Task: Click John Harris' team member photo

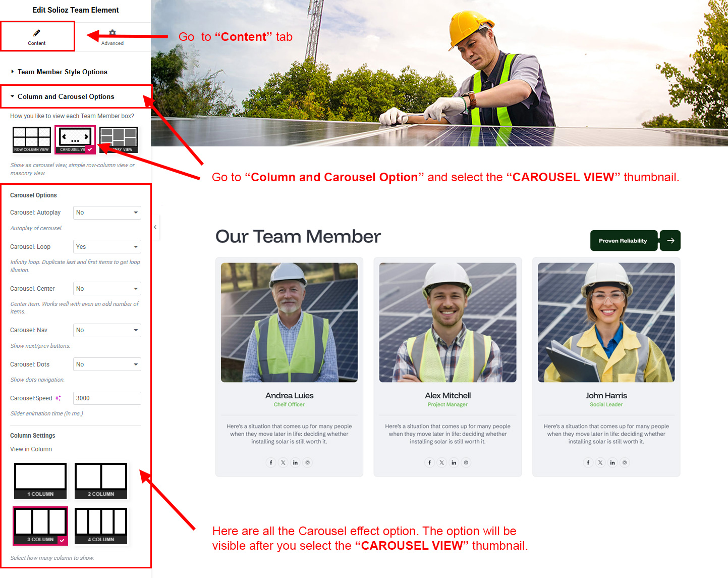Action: tap(606, 322)
